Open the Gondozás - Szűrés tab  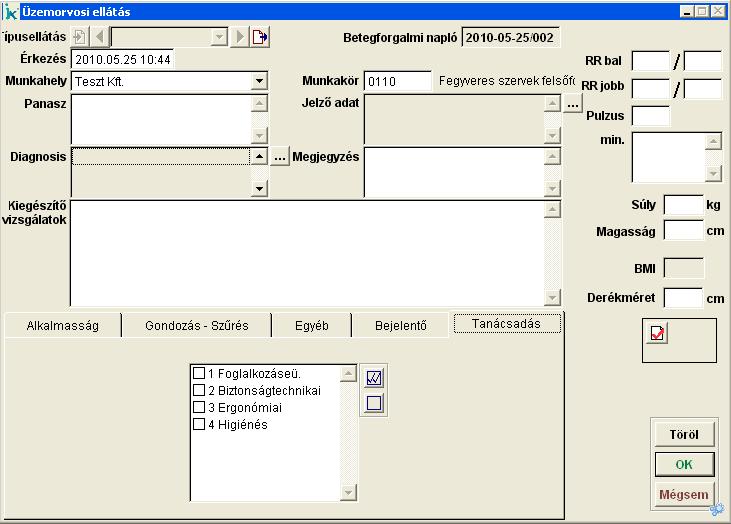click(196, 325)
